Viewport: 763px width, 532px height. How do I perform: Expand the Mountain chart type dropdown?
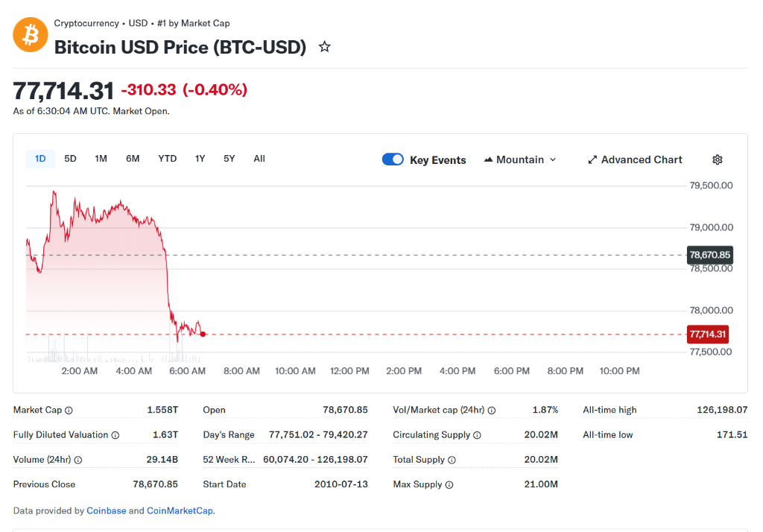point(520,159)
